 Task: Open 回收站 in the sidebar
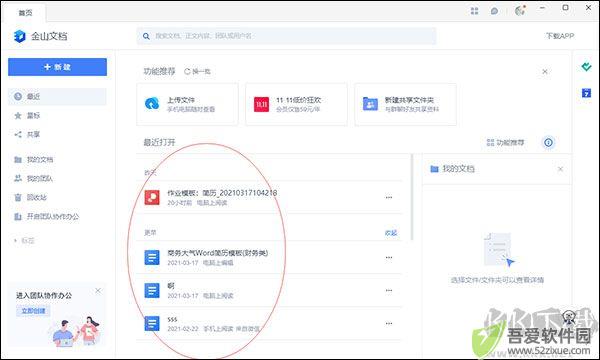(57, 197)
